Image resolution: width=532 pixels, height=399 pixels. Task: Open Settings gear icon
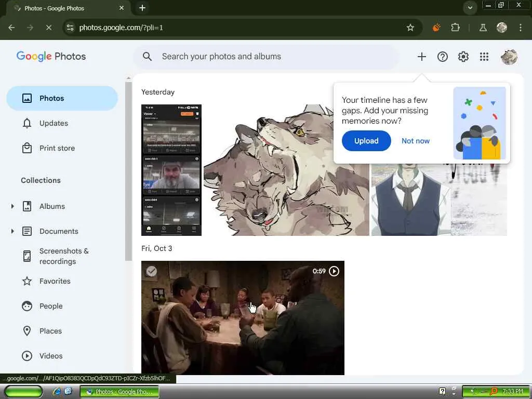[x=463, y=57]
